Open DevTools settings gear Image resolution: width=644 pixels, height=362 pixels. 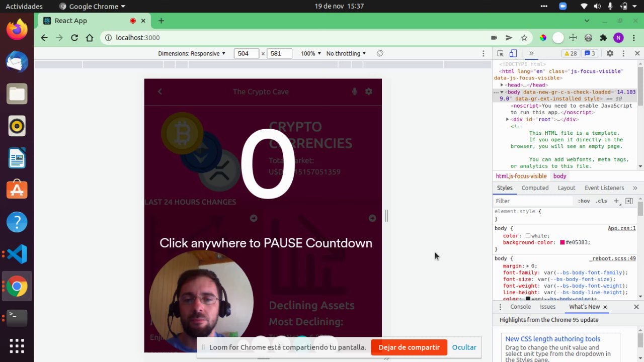610,53
